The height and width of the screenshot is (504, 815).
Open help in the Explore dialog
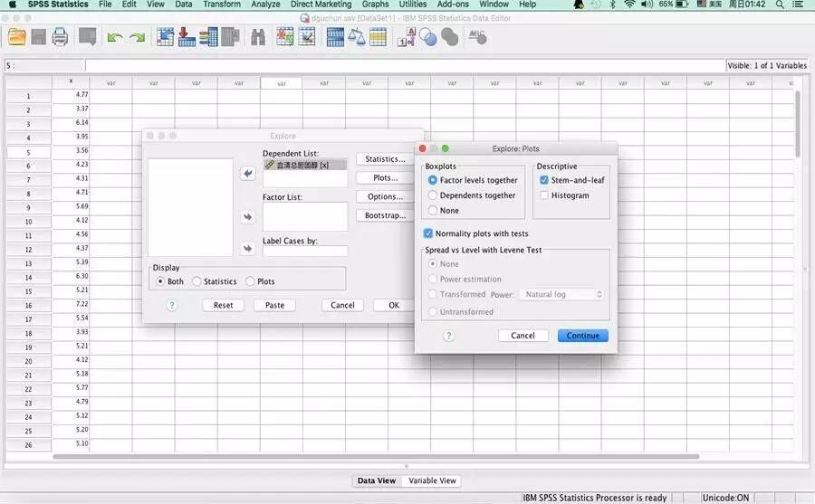tap(171, 306)
